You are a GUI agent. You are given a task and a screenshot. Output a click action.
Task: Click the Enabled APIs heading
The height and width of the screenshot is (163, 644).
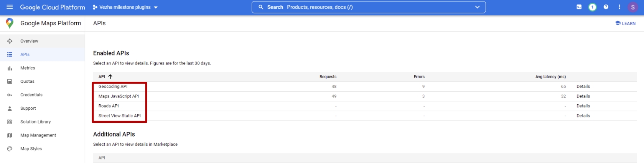(111, 53)
